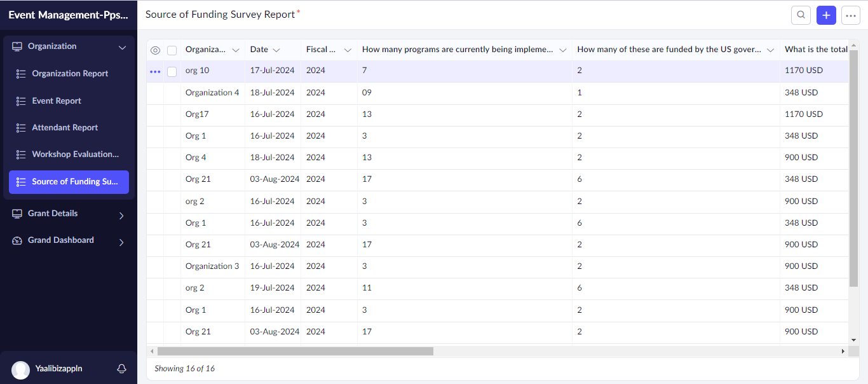Open the Event Report menu item

[57, 101]
